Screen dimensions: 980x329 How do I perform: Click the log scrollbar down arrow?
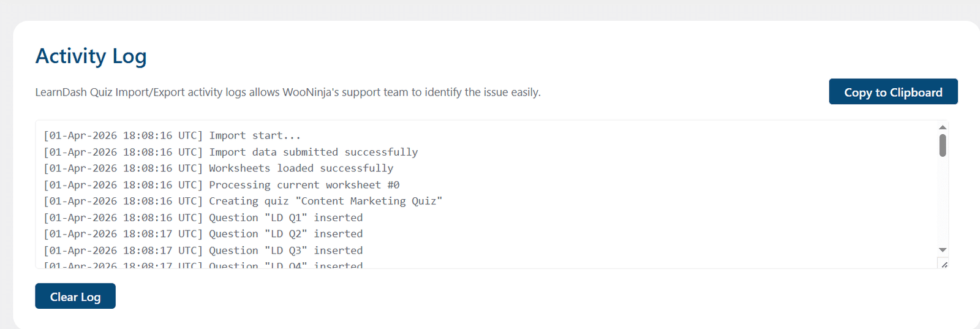pos(943,250)
